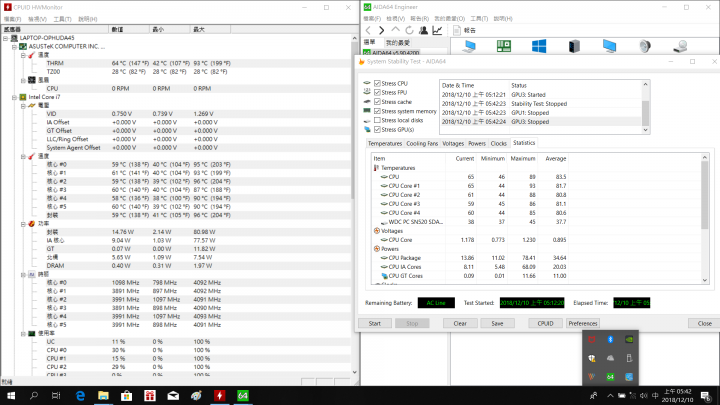
Task: Switch to the Temperatures tab
Action: tap(384, 143)
